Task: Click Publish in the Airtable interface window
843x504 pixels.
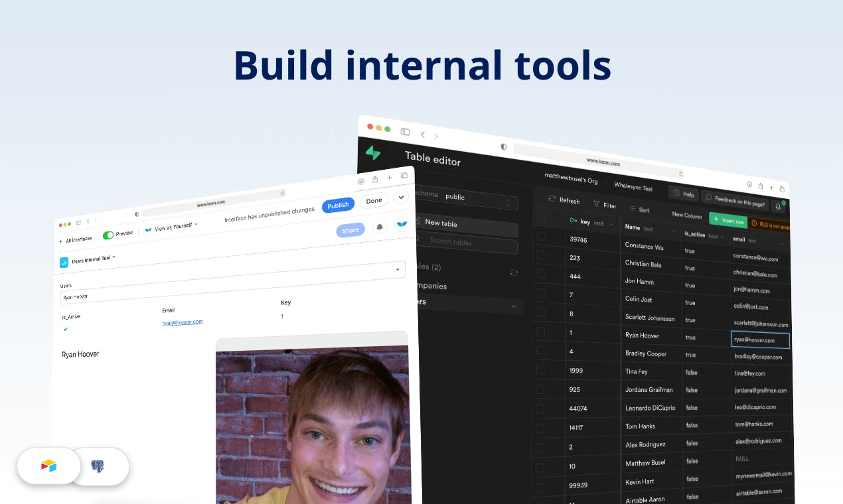Action: (338, 205)
